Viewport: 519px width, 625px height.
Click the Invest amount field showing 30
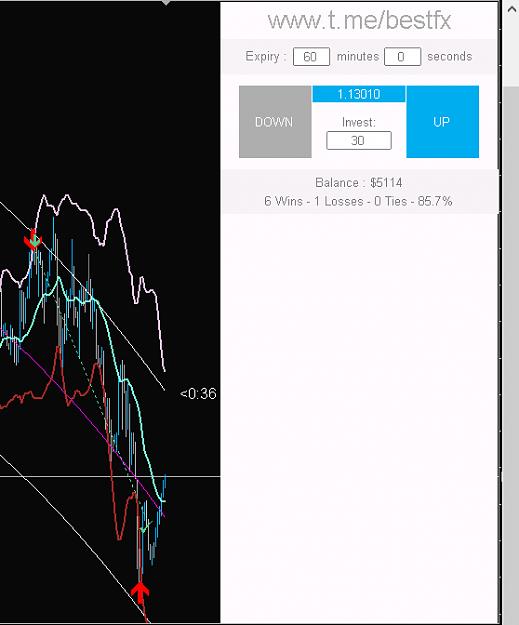(359, 140)
